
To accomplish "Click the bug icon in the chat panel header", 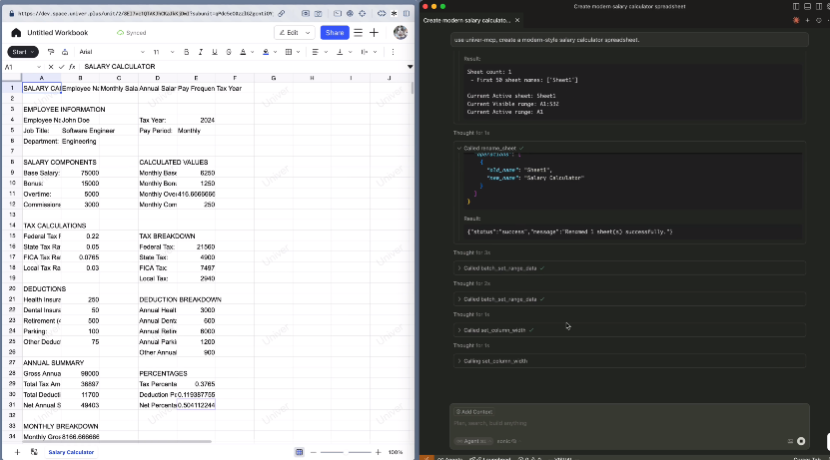I will pos(796,20).
